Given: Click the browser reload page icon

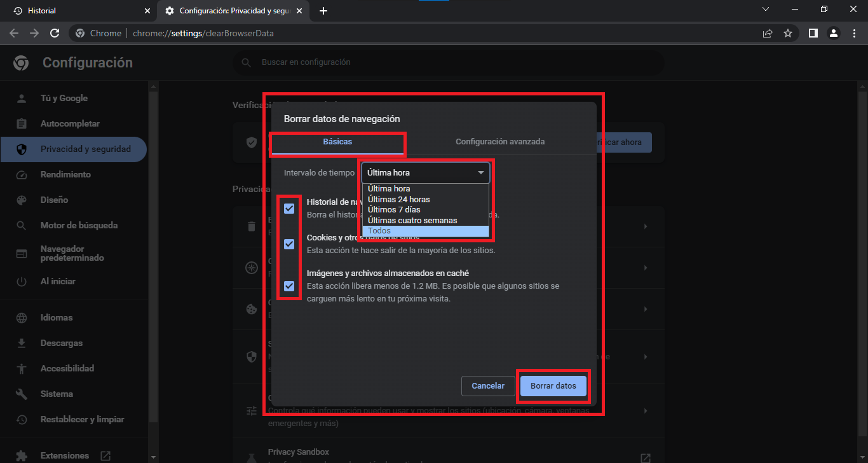Looking at the screenshot, I should click(55, 33).
